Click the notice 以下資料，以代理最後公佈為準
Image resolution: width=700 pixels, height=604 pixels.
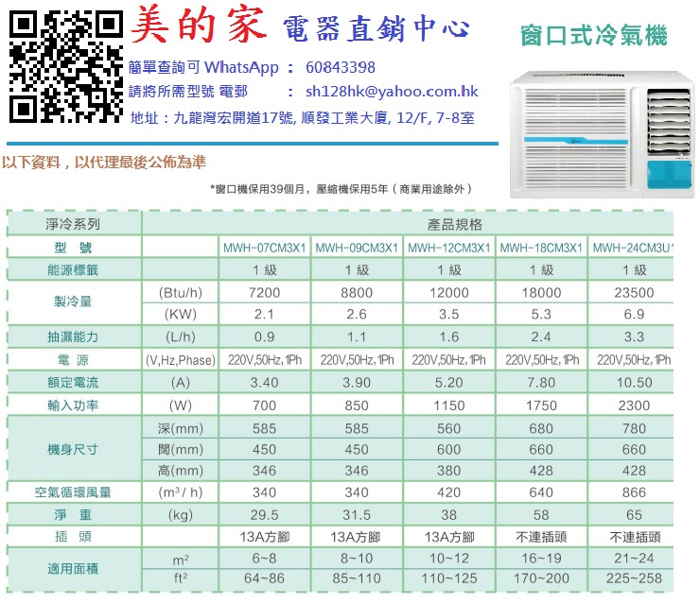[104, 162]
